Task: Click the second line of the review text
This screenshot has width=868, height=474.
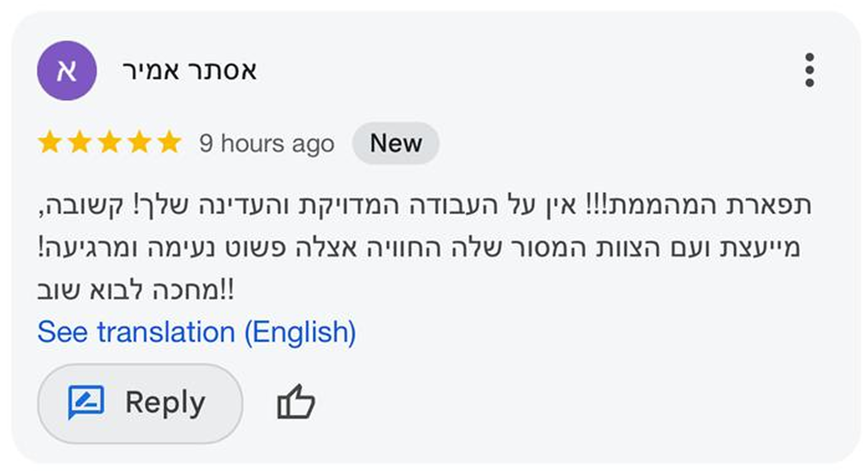Action: (418, 248)
